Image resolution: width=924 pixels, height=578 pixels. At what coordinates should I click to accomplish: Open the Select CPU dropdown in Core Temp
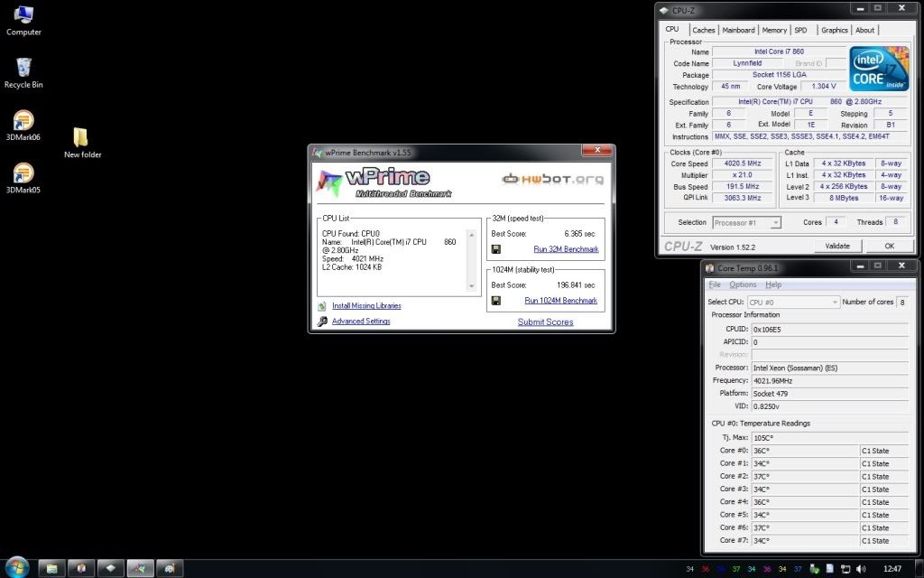pos(793,302)
